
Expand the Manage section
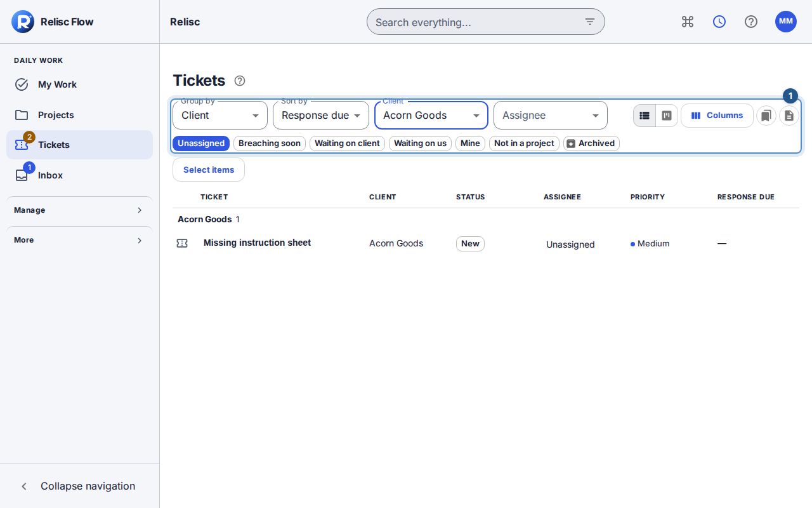point(79,210)
